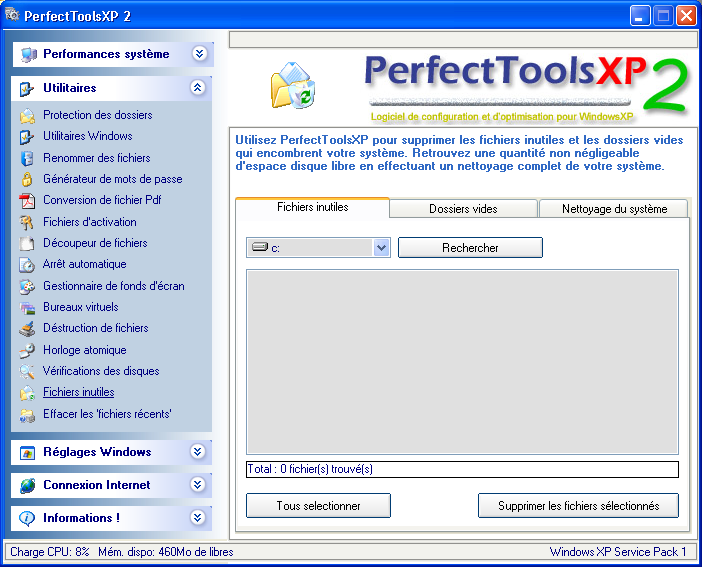Image resolution: width=702 pixels, height=567 pixels.
Task: Open the Fichiers d'activation link
Action: tap(90, 222)
